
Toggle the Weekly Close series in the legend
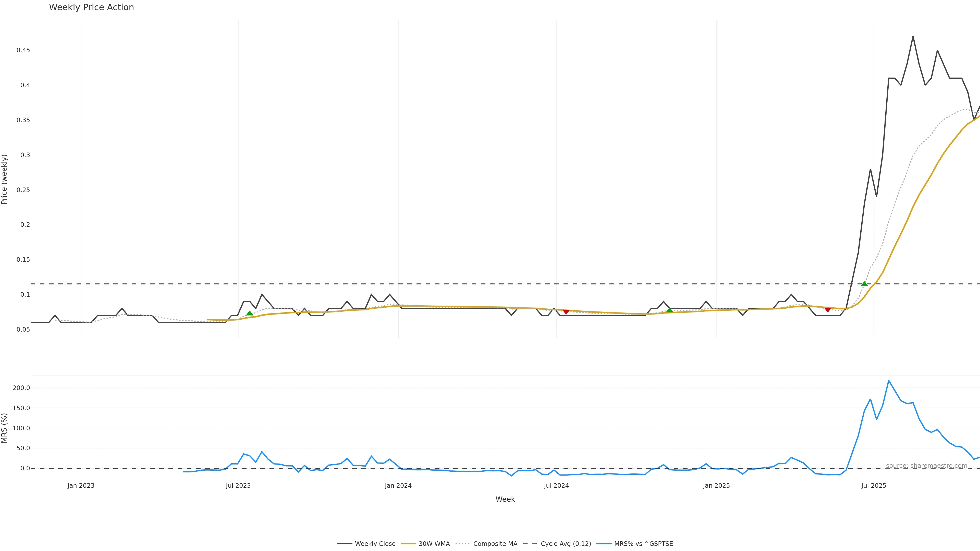pyautogui.click(x=375, y=544)
